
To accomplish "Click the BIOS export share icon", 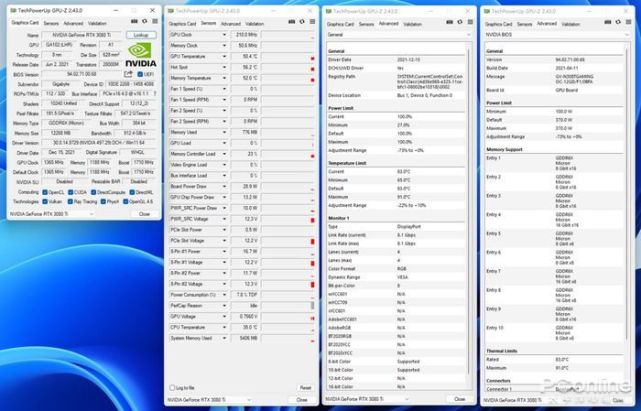I will [128, 74].
